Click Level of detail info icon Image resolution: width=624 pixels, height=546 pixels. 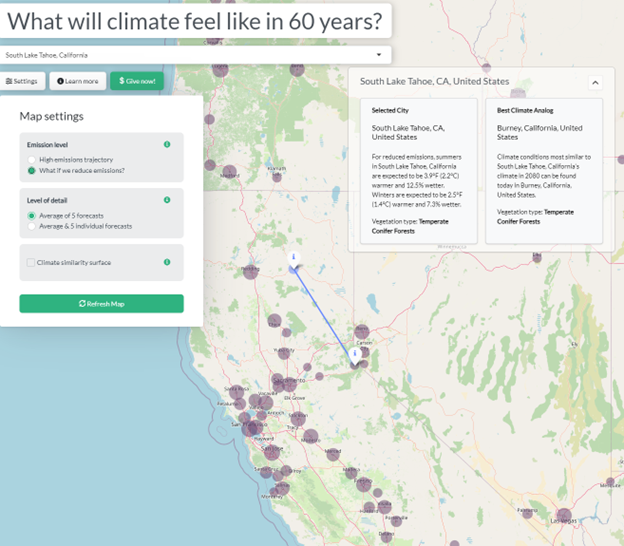167,200
